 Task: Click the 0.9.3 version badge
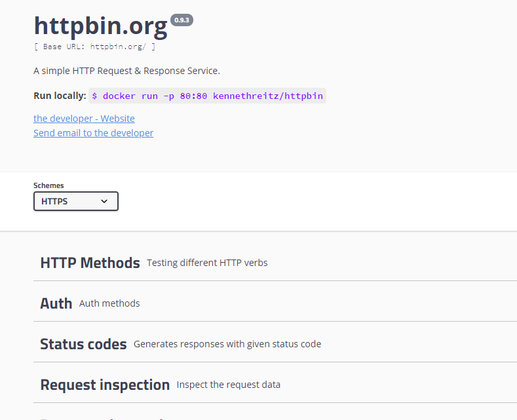coord(182,20)
